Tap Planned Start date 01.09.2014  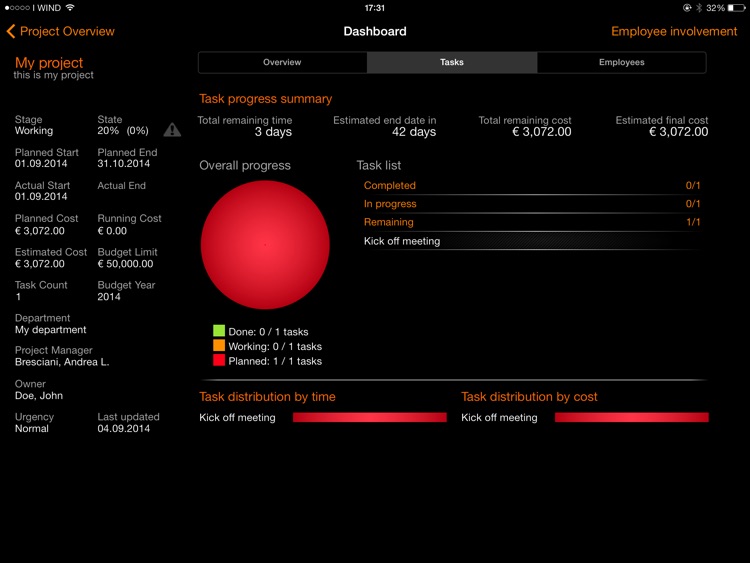tap(41, 164)
